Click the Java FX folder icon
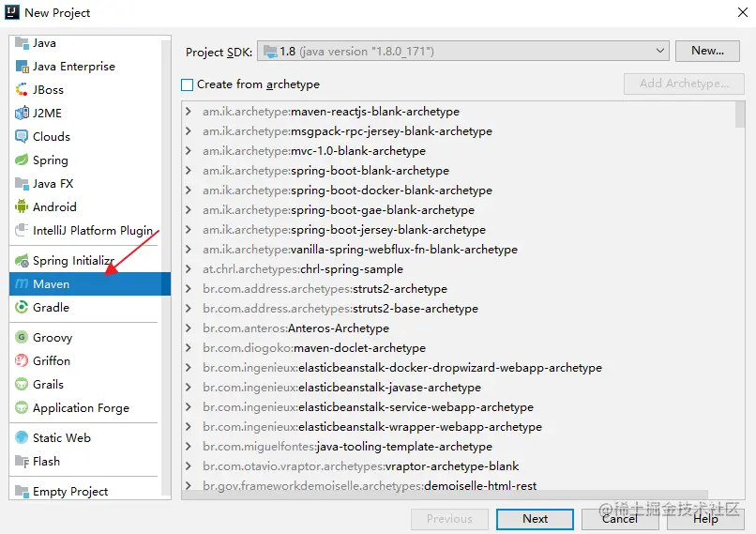The width and height of the screenshot is (756, 534). pyautogui.click(x=22, y=183)
